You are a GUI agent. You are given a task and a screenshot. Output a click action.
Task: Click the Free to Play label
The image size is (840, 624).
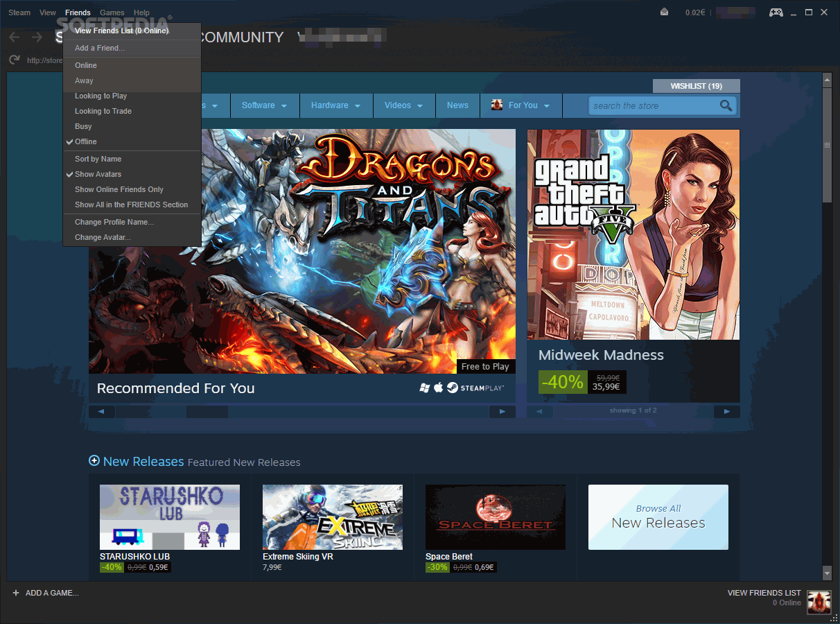485,366
